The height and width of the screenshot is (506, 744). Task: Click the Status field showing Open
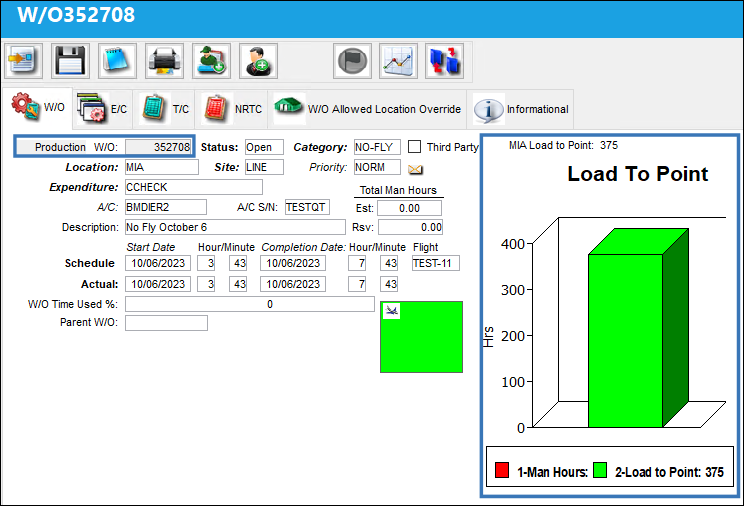pyautogui.click(x=264, y=147)
